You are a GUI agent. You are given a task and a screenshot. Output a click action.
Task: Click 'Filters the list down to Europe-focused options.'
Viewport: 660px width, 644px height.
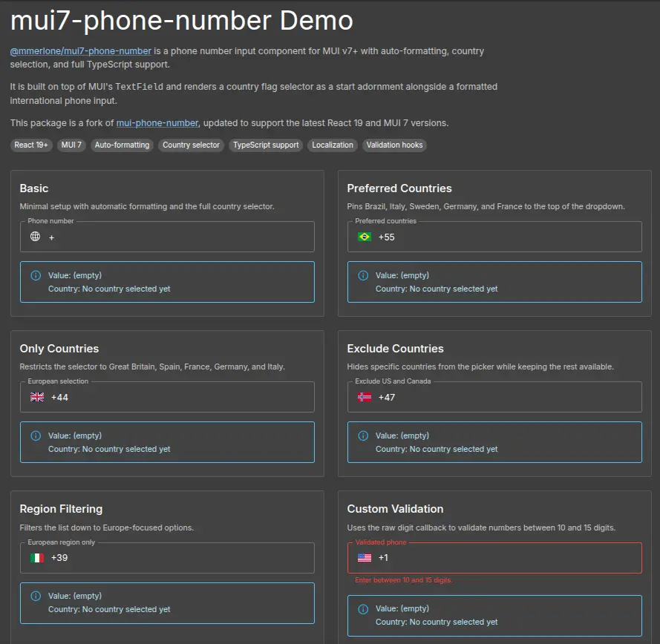[106, 528]
